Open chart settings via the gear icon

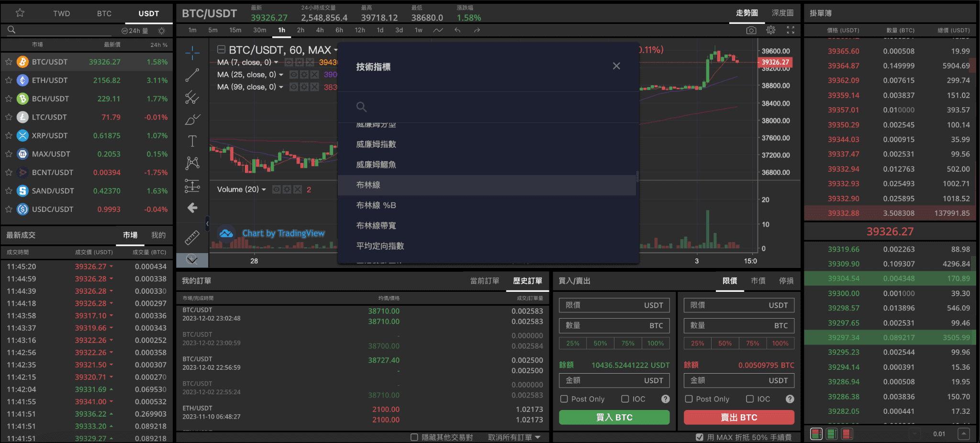pos(771,30)
